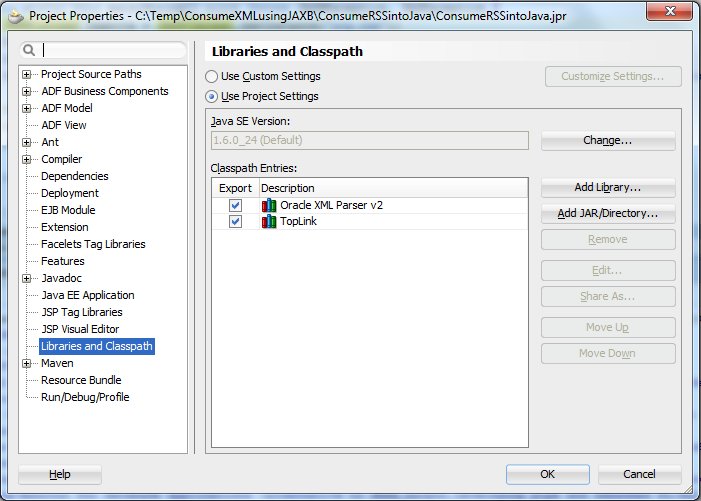
Task: Open the Dependencies settings page
Action: (74, 176)
